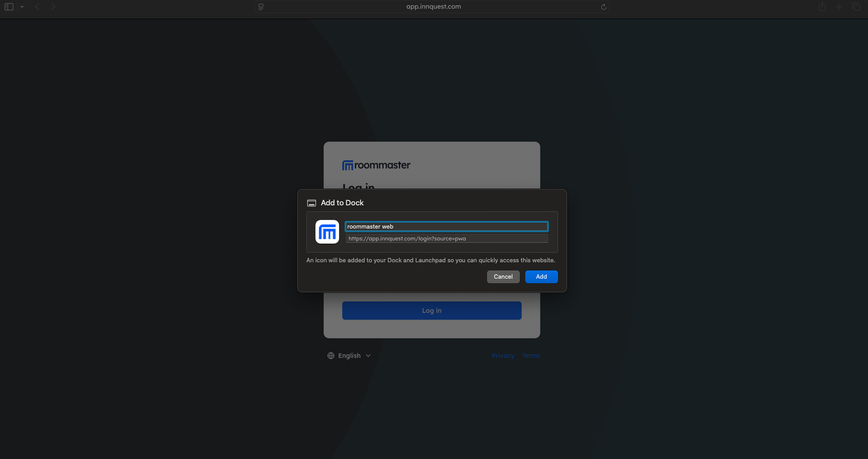Open the Privacy link
868x459 pixels.
[x=503, y=356]
